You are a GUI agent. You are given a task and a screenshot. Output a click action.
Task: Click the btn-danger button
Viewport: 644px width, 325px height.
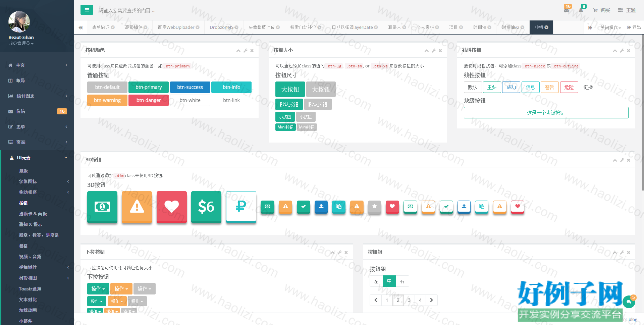149,100
